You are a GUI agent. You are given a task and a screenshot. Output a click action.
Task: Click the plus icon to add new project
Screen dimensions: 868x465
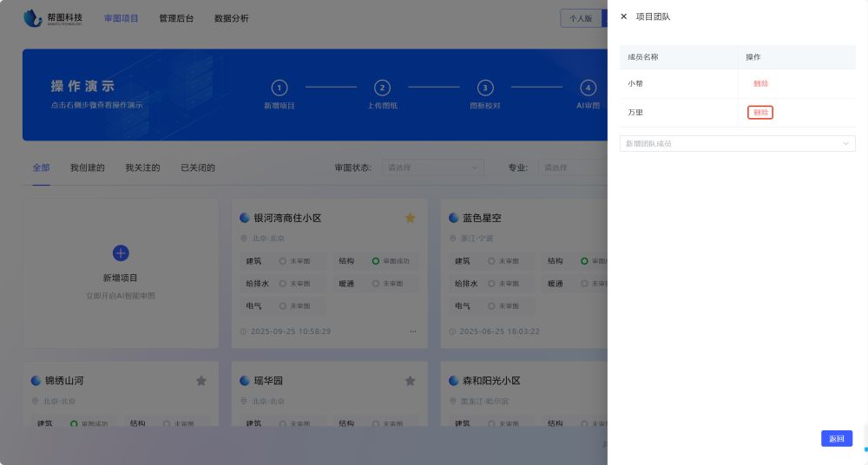click(x=121, y=253)
